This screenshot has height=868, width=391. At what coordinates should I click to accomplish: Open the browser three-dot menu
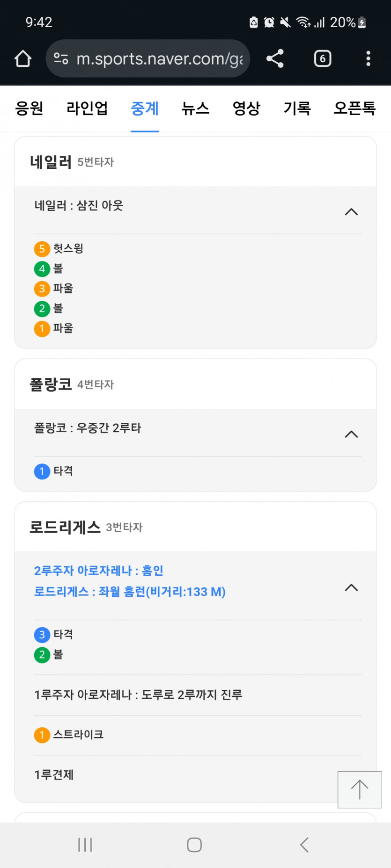(x=368, y=59)
